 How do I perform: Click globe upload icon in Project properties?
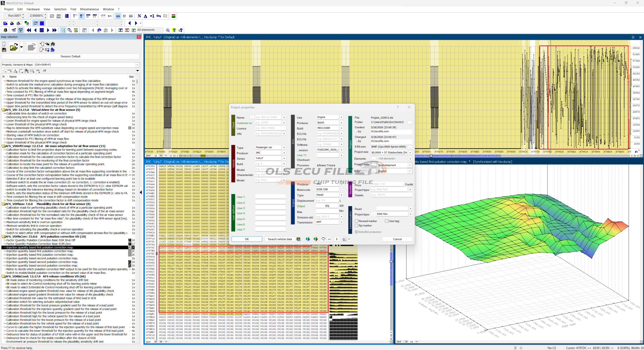(x=315, y=239)
